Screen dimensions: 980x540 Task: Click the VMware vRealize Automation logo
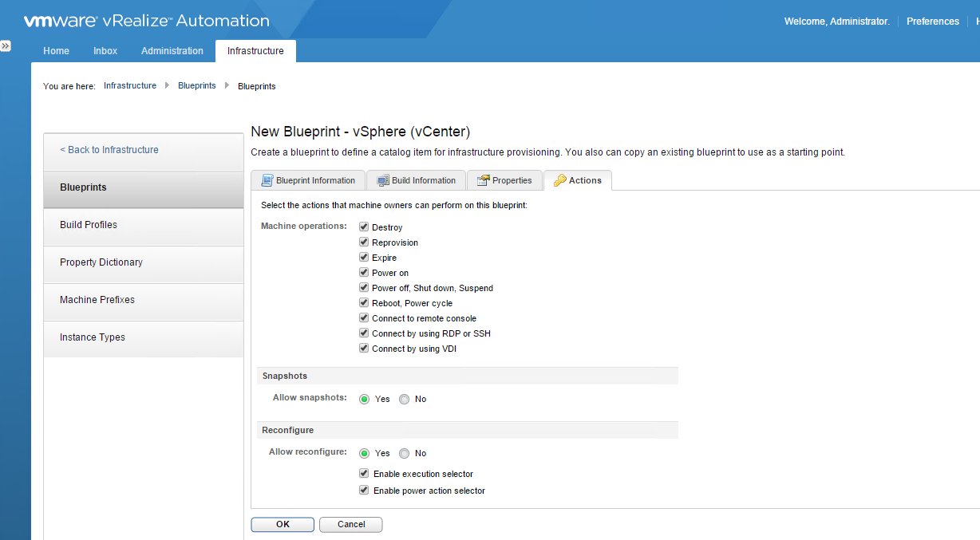tap(147, 21)
